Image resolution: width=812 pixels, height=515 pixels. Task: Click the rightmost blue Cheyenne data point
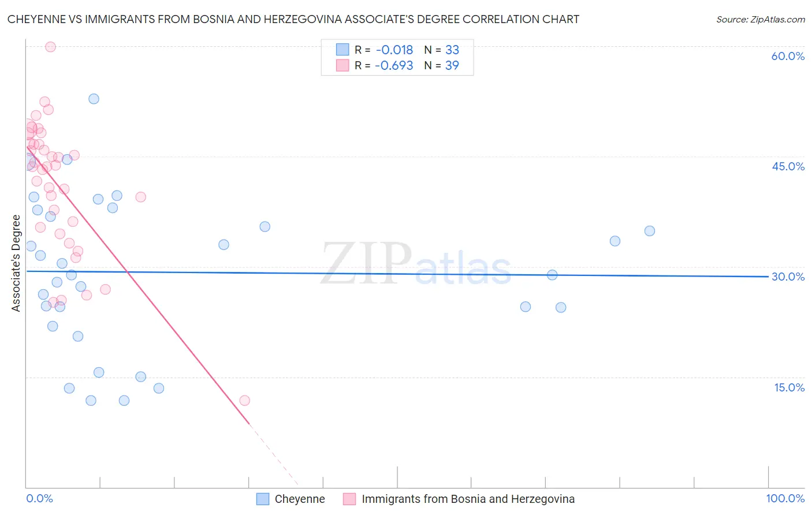pyautogui.click(x=650, y=231)
